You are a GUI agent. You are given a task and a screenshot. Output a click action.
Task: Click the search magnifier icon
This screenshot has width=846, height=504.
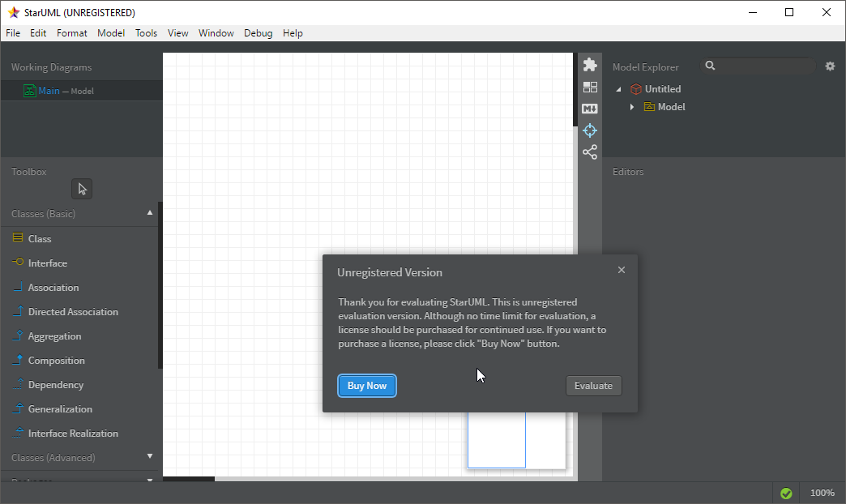(x=710, y=66)
